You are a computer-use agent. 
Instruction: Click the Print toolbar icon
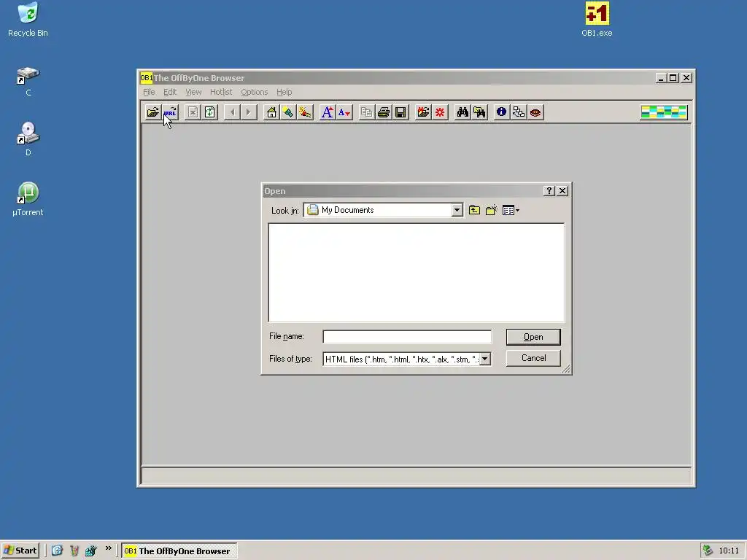point(384,112)
